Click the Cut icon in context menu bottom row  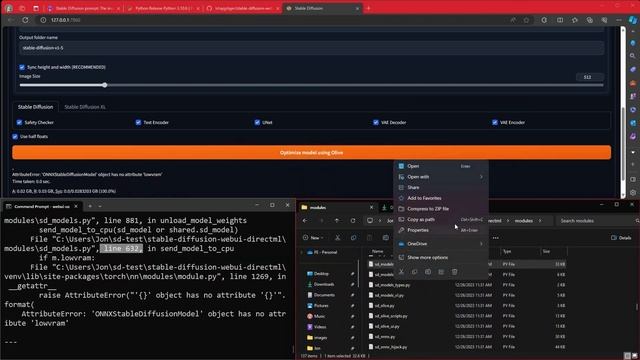pyautogui.click(x=401, y=272)
